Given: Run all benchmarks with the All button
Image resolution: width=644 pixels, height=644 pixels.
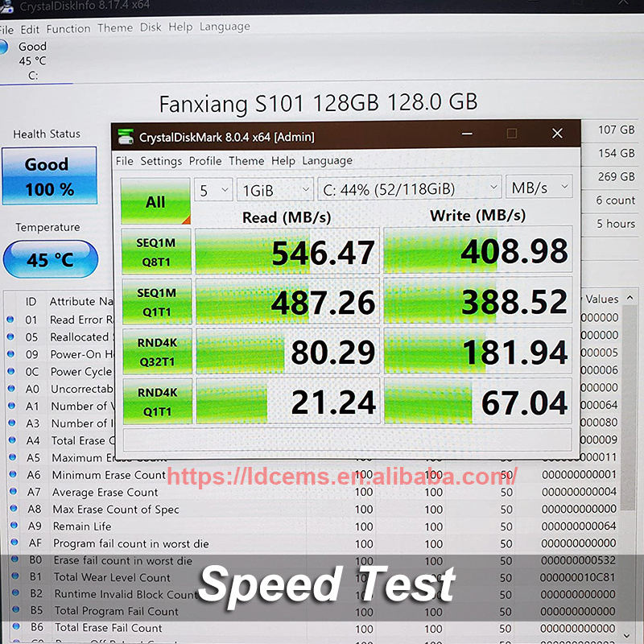Looking at the screenshot, I should pyautogui.click(x=155, y=202).
